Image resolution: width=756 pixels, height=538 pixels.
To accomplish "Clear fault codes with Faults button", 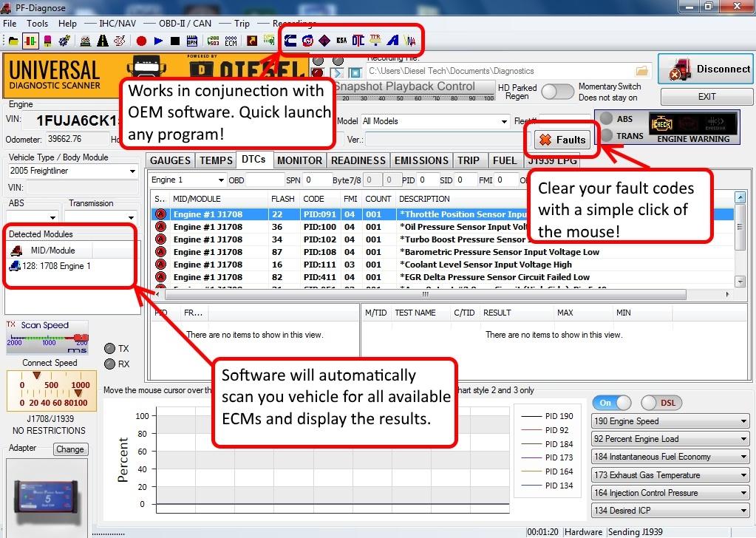I will pyautogui.click(x=562, y=140).
